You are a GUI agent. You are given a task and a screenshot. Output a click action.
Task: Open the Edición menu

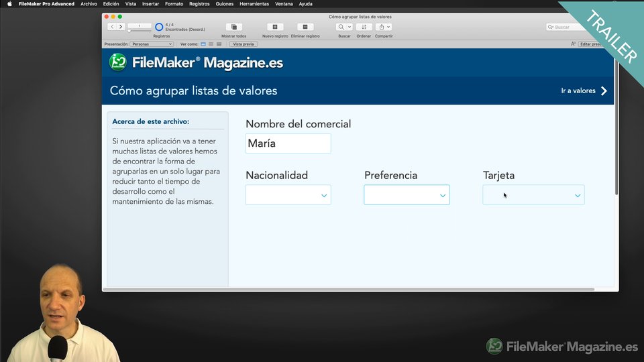[111, 4]
